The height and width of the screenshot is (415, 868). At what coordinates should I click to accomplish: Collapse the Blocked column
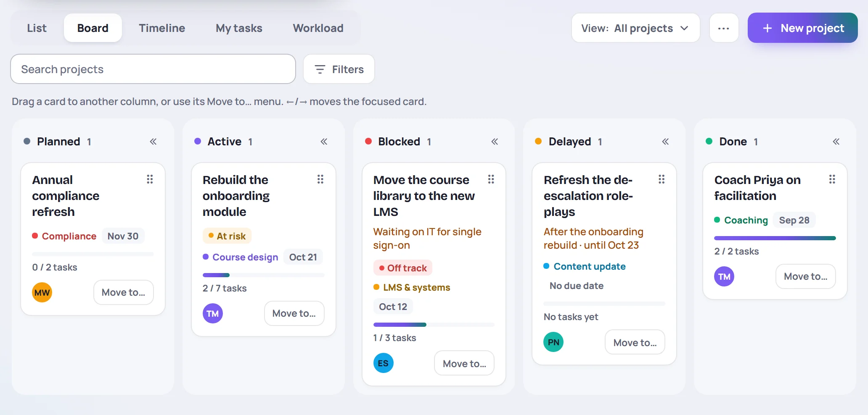495,142
